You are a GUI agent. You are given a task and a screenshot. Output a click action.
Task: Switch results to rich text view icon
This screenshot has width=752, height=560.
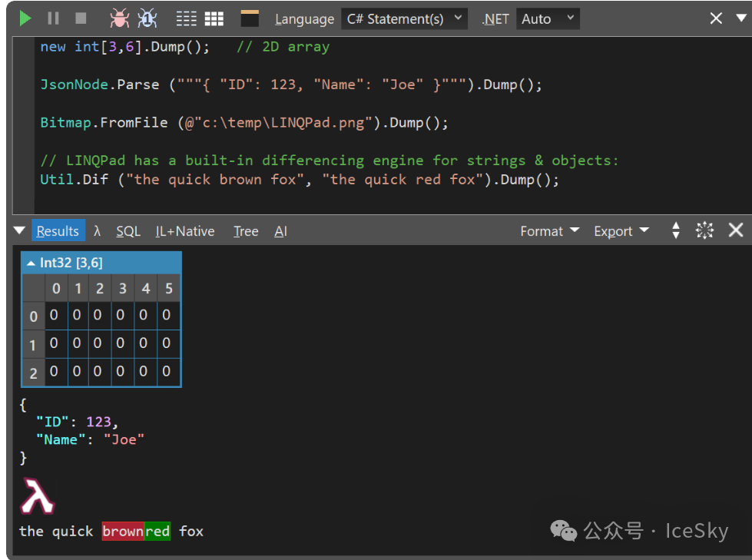(x=186, y=18)
